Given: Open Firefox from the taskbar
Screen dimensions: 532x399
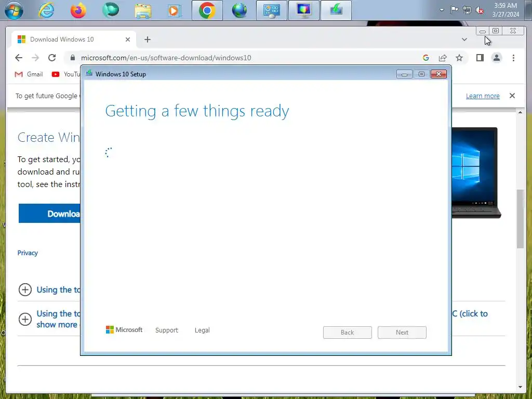Looking at the screenshot, I should coord(78,10).
